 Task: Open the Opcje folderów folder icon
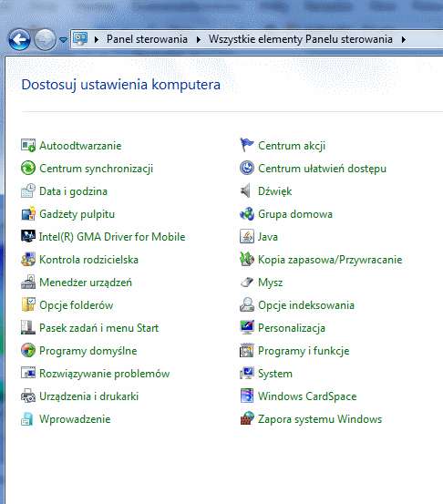[x=28, y=305]
